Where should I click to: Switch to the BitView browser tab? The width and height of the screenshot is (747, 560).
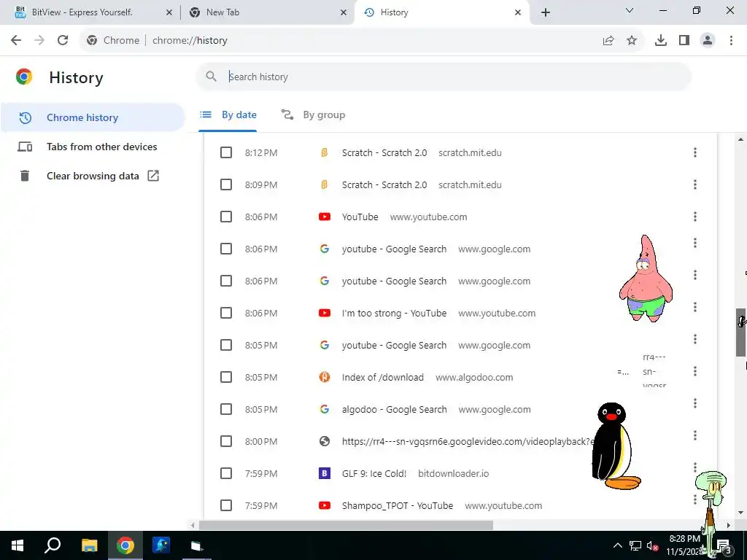[x=90, y=12]
